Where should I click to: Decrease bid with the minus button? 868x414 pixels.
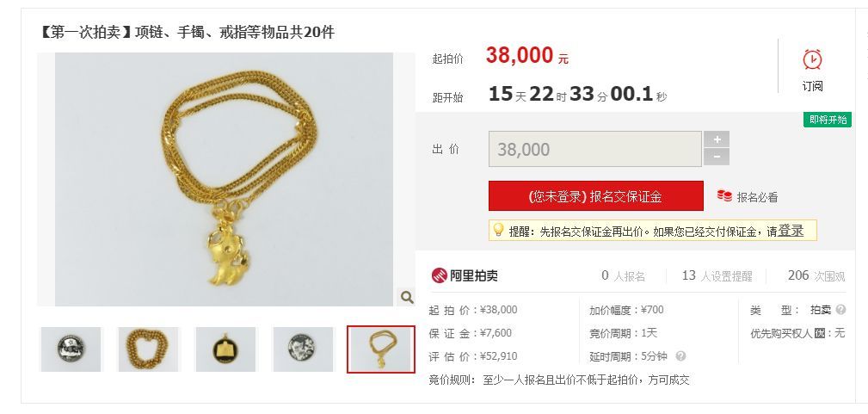point(717,158)
